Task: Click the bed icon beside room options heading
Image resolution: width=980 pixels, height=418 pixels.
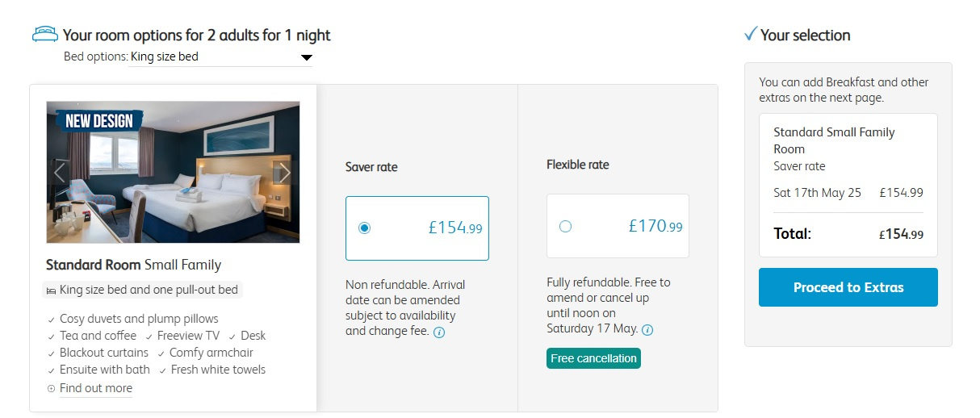Action: click(45, 34)
